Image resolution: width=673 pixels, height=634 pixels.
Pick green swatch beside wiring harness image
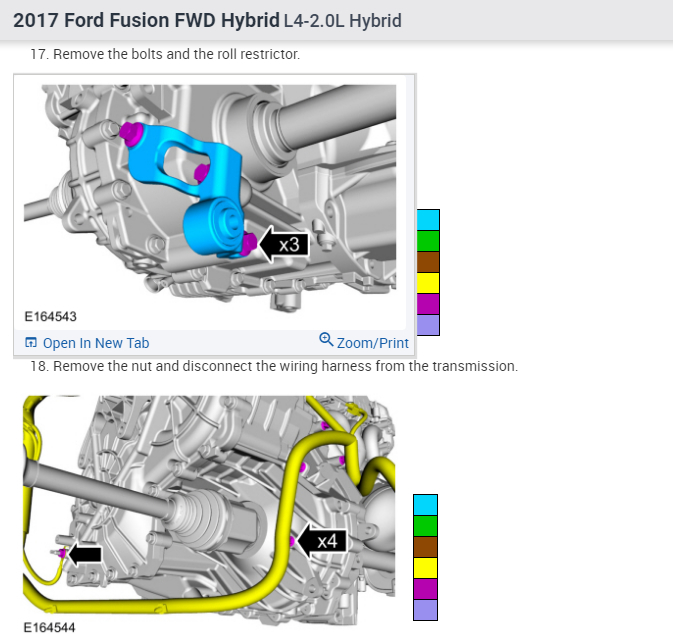pyautogui.click(x=425, y=526)
